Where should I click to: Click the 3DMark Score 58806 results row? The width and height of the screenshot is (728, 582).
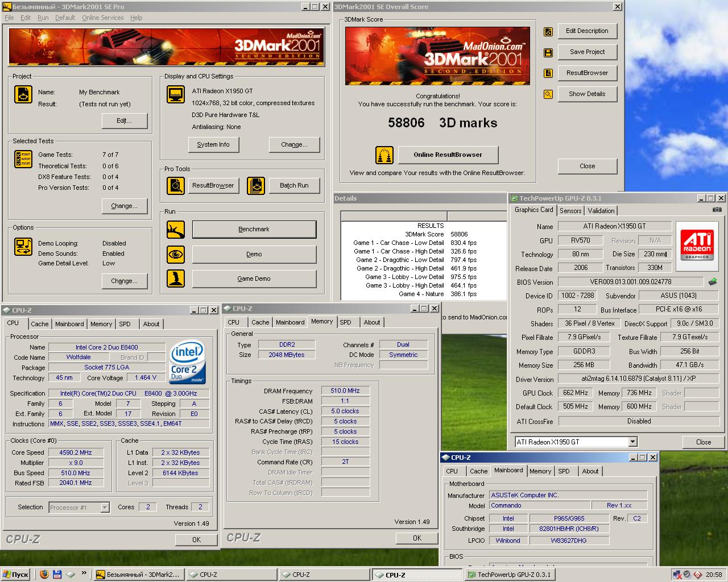click(423, 234)
